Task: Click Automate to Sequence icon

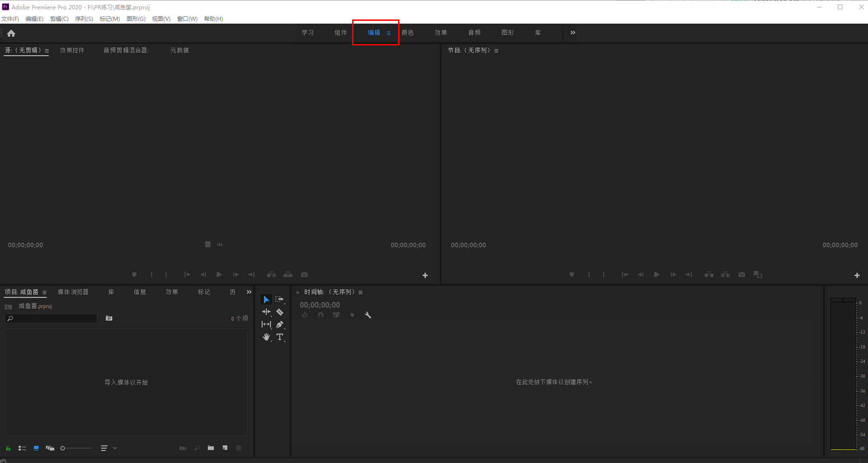Action: (183, 448)
